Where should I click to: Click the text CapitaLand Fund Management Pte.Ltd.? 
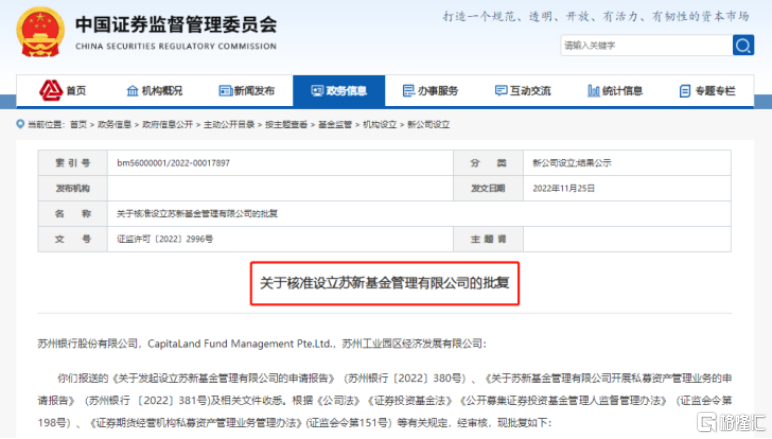239,344
